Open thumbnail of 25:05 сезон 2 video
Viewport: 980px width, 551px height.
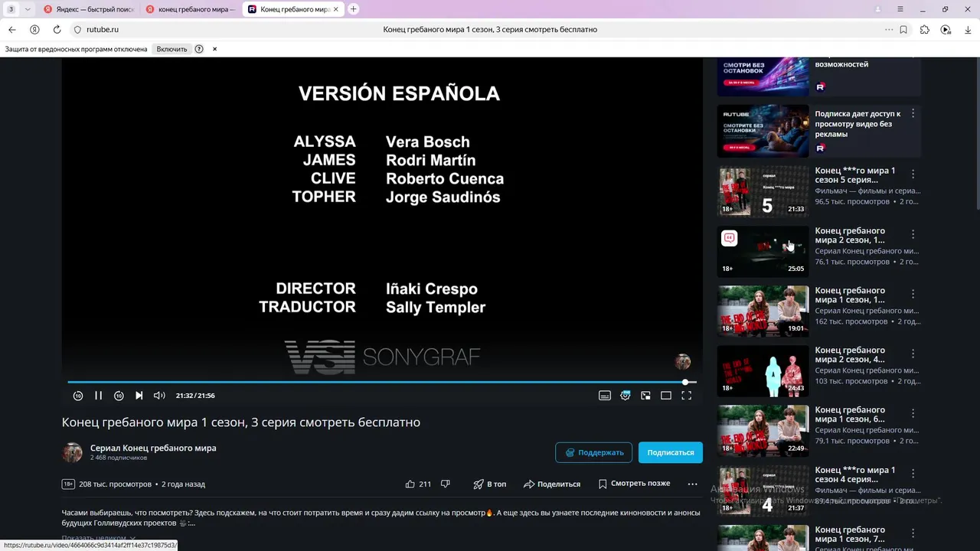763,251
